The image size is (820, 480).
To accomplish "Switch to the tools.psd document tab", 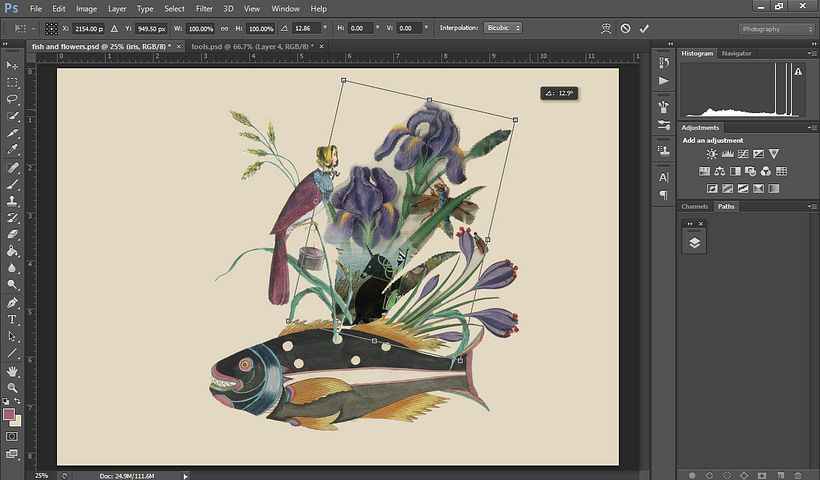I will pos(242,46).
